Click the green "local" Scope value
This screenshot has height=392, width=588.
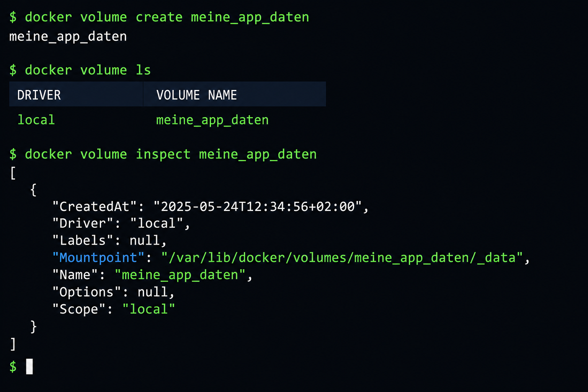pos(149,309)
